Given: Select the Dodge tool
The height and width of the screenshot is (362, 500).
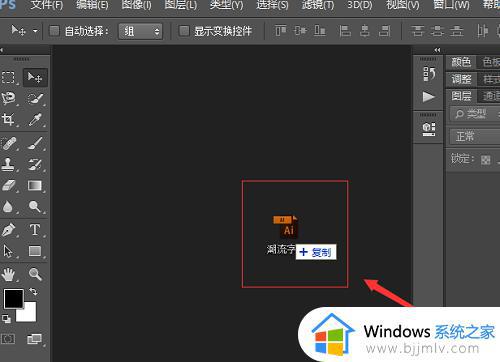Looking at the screenshot, I should [35, 207].
